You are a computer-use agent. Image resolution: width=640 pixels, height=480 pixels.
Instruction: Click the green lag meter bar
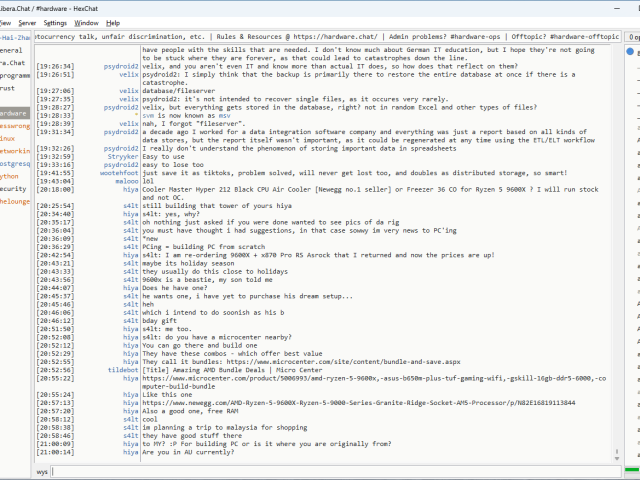pos(632,469)
